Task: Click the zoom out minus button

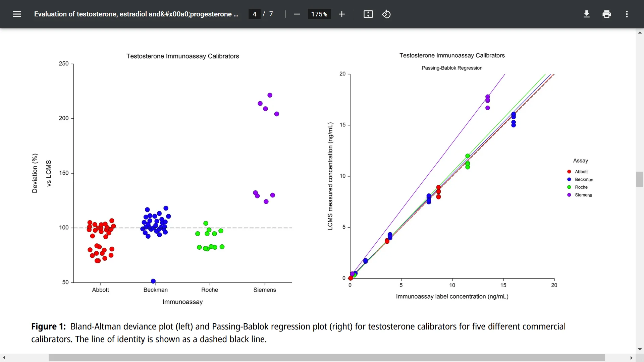Action: point(297,14)
